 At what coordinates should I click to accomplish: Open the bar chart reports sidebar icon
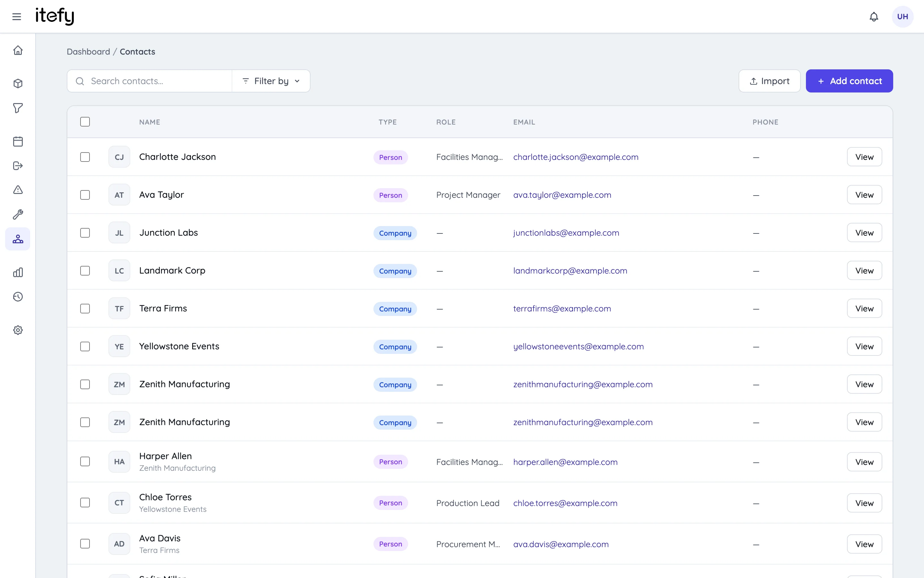coord(18,272)
